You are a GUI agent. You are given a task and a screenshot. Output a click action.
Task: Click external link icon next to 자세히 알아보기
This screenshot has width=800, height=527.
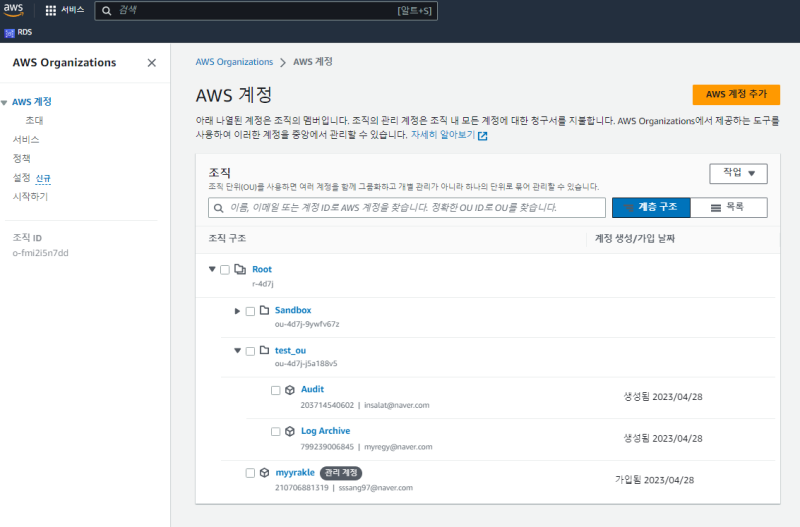[483, 136]
